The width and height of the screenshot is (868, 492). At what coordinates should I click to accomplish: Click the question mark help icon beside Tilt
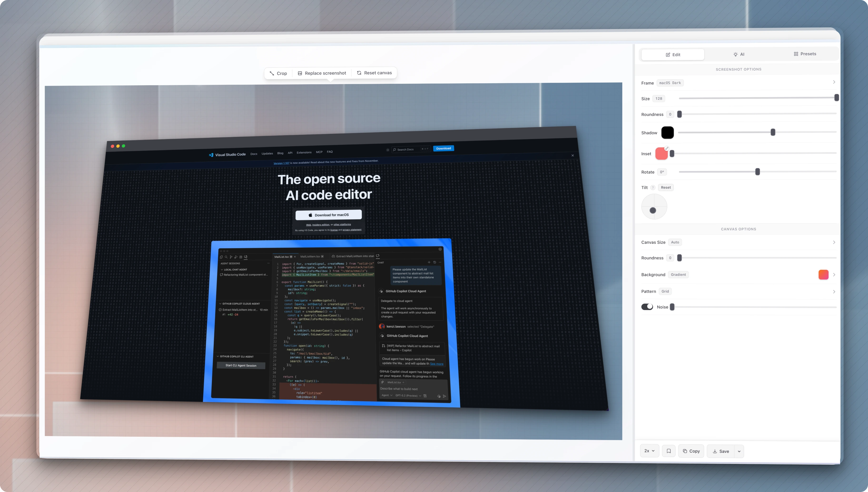tap(653, 188)
